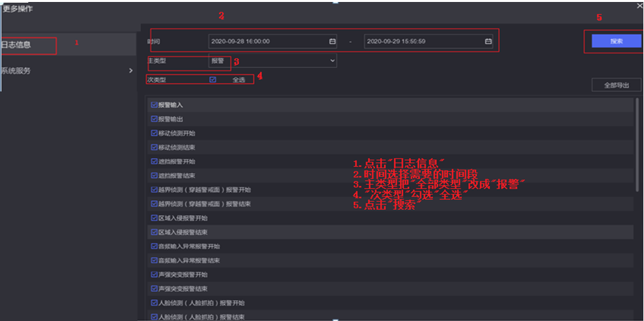Uncheck the 遮挡报警开始 checkbox
The image size is (644, 321).
(x=154, y=161)
